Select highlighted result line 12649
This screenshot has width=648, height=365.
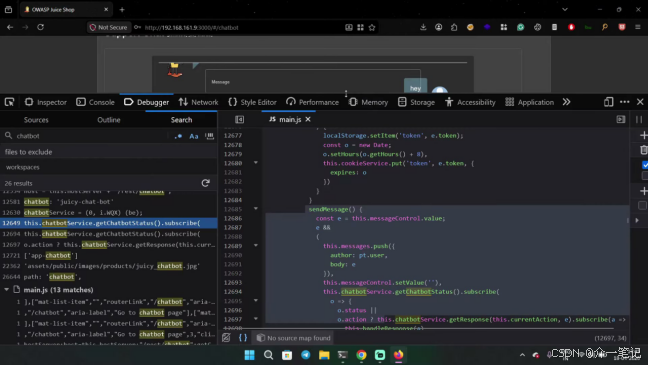point(108,223)
